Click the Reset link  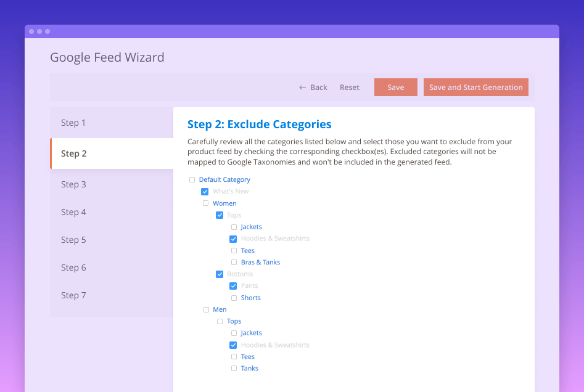(349, 87)
